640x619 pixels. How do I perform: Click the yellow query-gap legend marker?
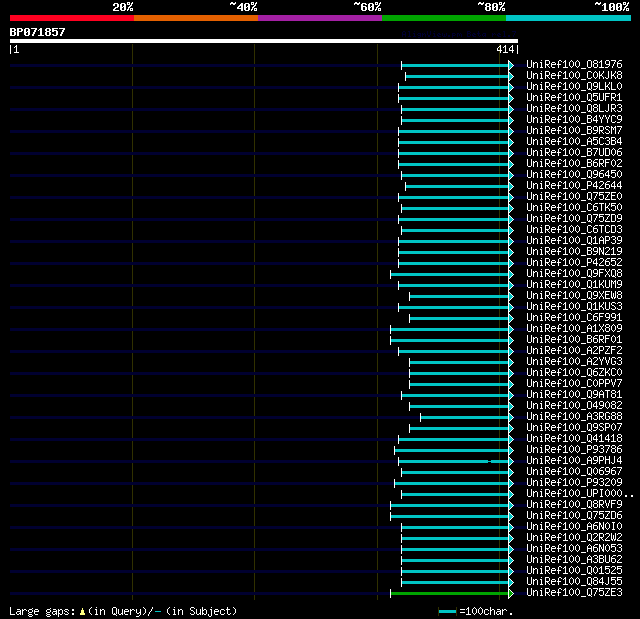click(82, 611)
